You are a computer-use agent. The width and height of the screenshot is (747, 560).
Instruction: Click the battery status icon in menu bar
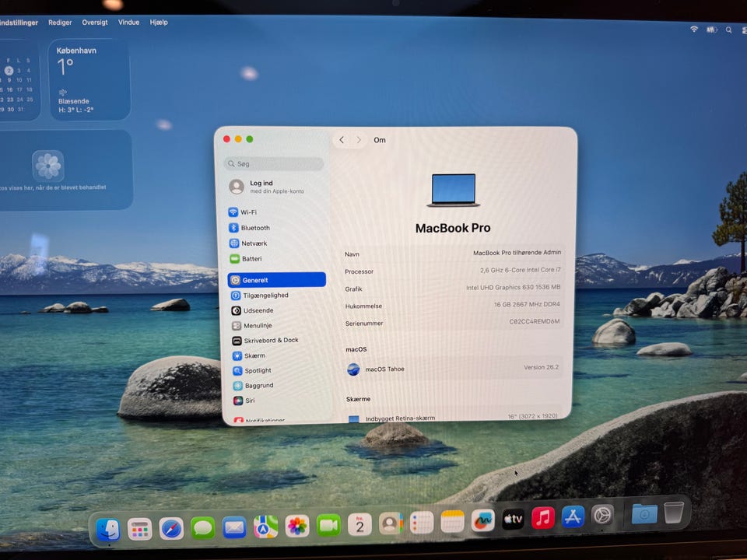pos(711,30)
